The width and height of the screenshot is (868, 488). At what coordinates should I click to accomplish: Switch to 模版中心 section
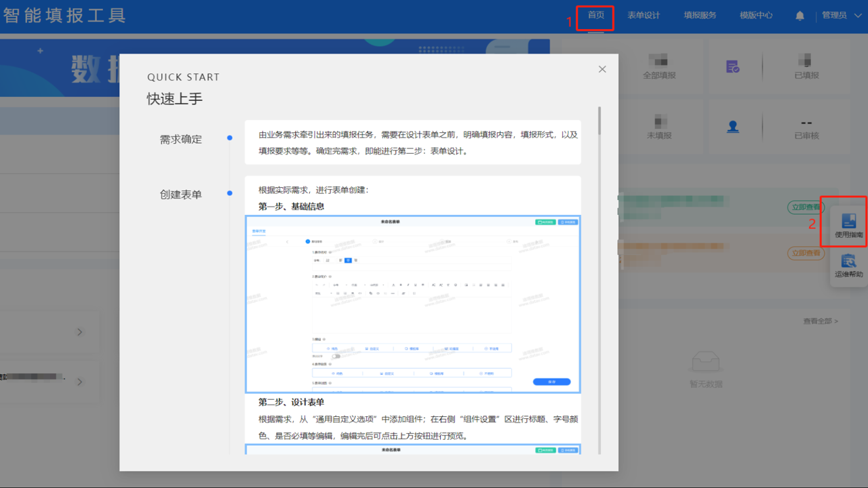[756, 15]
